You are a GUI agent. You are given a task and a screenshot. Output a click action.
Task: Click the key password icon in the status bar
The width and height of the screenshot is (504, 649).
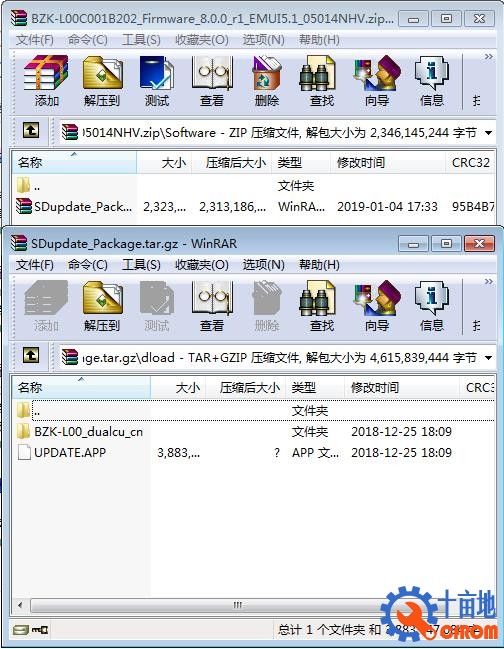tap(40, 630)
